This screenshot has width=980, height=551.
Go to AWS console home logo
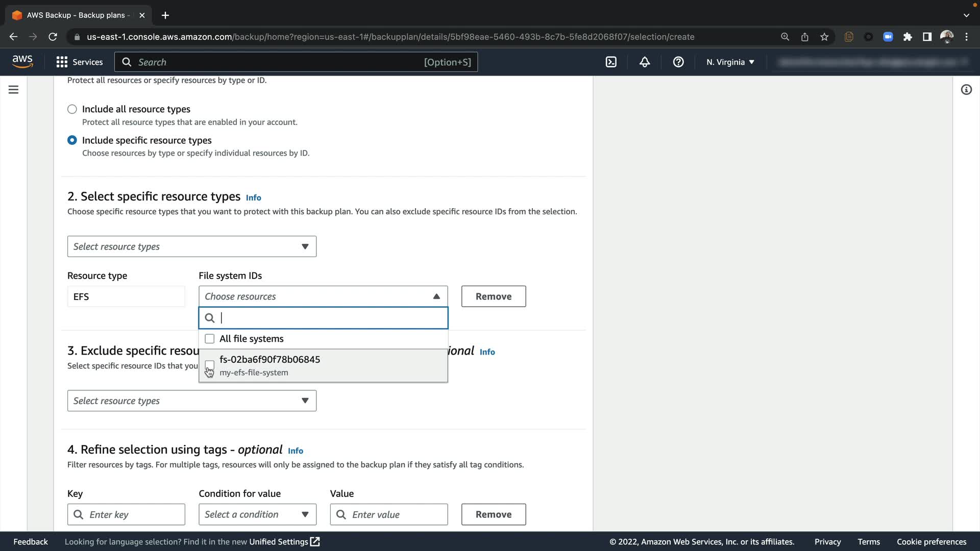point(22,62)
